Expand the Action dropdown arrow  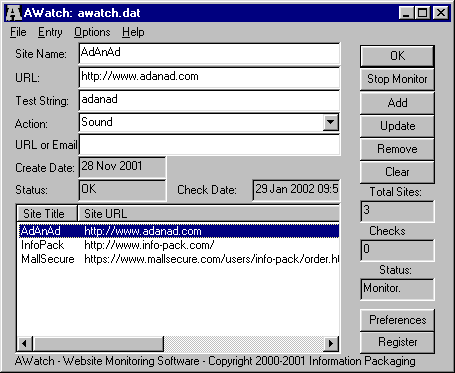pyautogui.click(x=330, y=122)
